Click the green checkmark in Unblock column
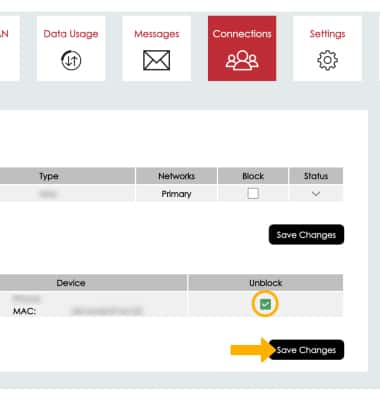 tap(265, 304)
